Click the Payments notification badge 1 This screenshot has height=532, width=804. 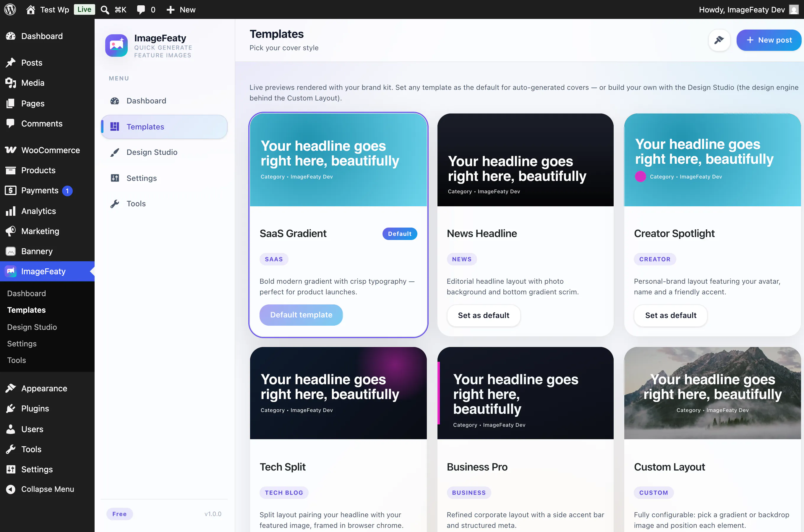click(x=67, y=191)
